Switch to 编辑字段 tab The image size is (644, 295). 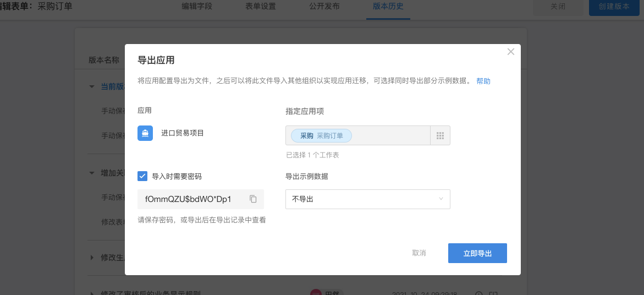point(197,7)
